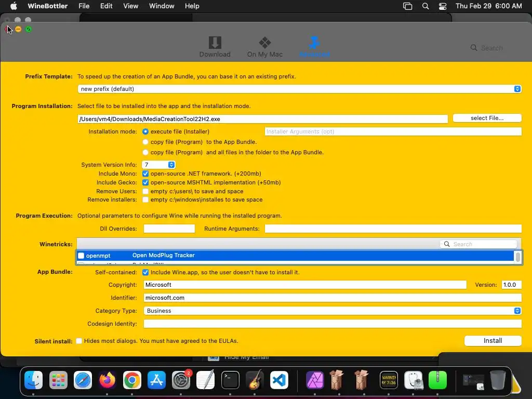This screenshot has height=399, width=532.
Task: Open Terminal from the dock
Action: click(x=230, y=380)
